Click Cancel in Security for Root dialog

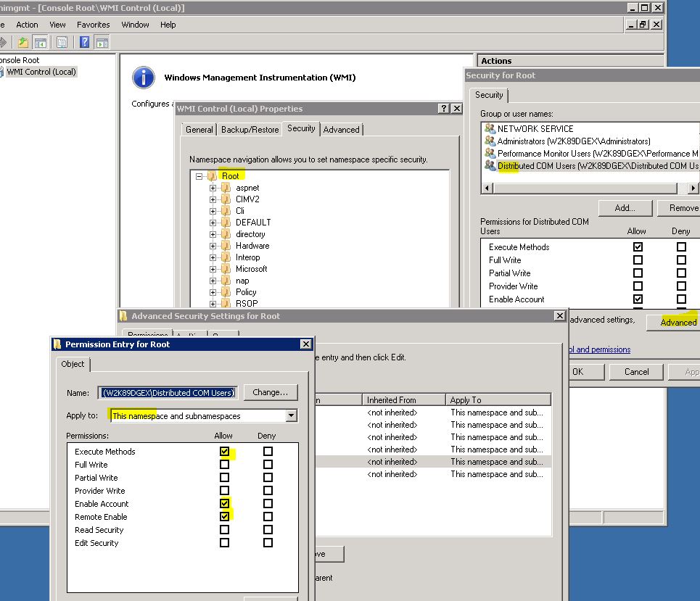(x=637, y=372)
